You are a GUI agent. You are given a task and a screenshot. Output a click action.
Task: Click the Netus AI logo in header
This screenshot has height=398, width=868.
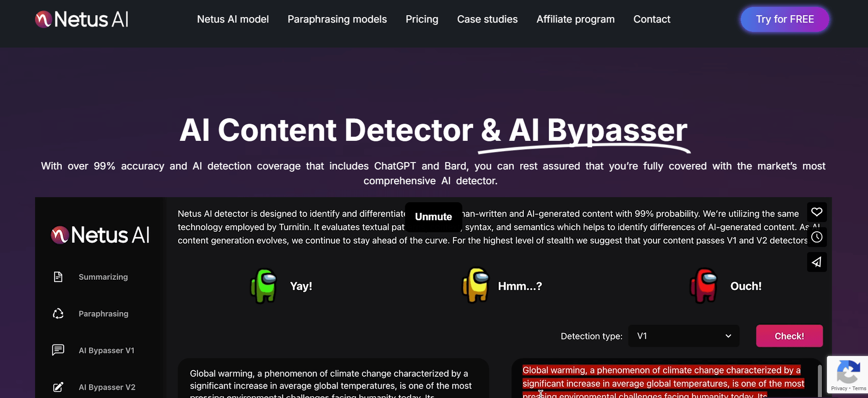pos(82,19)
